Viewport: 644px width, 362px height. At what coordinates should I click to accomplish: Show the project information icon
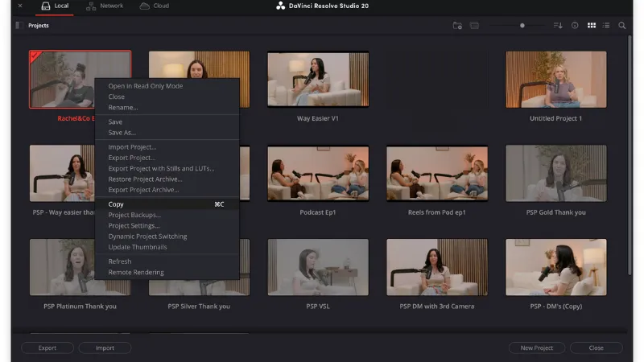(575, 26)
